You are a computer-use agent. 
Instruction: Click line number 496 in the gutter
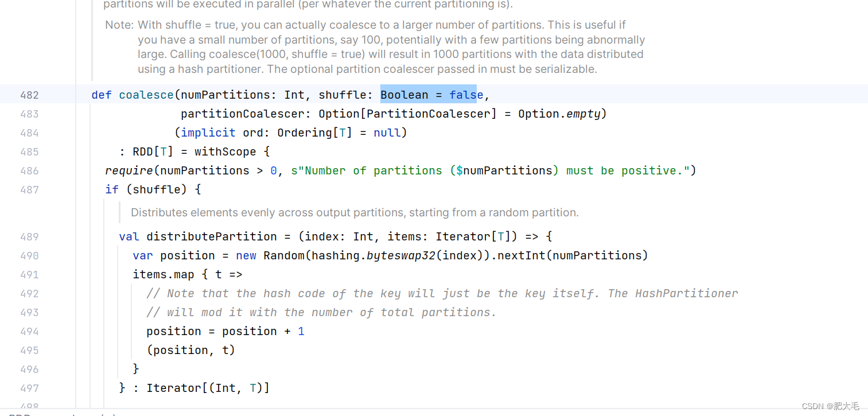tap(29, 370)
